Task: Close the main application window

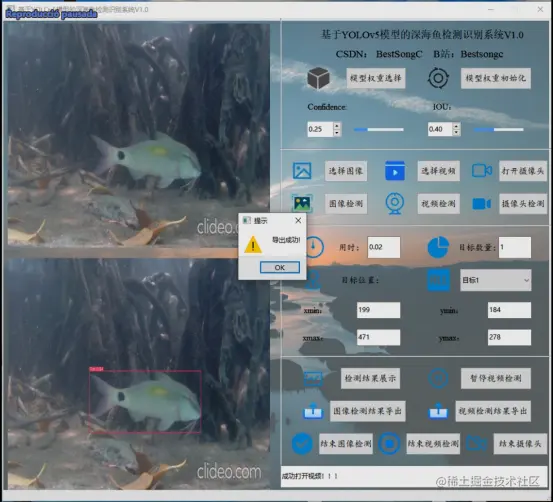Action: point(540,10)
